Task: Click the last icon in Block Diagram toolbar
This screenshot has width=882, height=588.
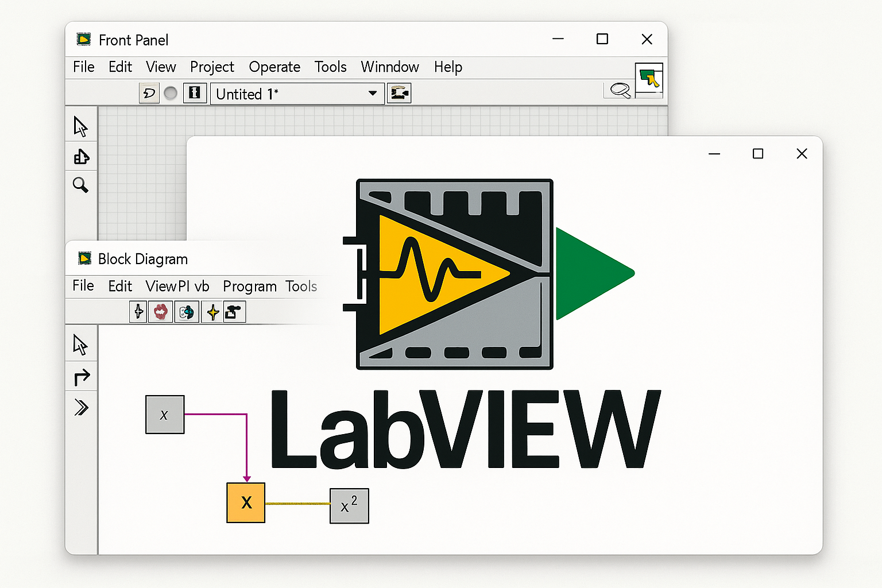Action: point(234,312)
